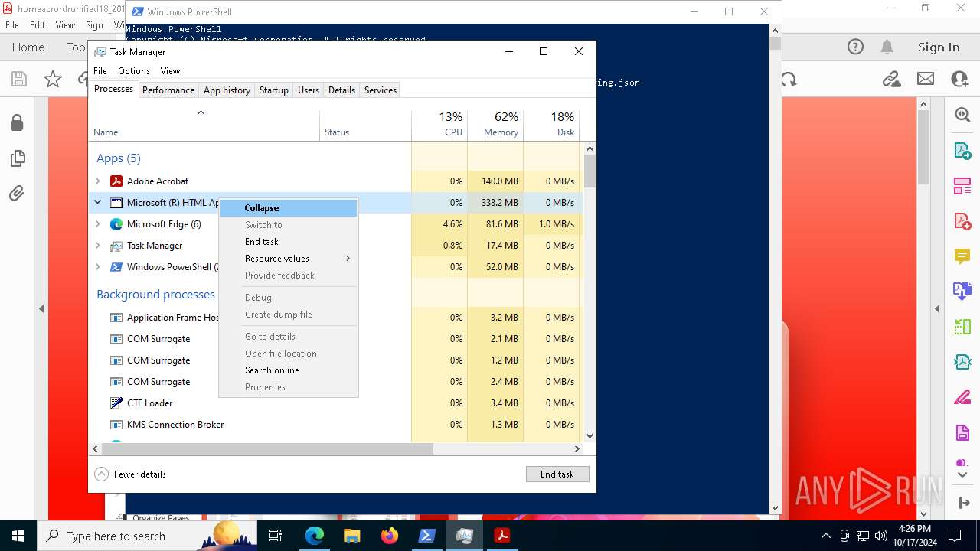Click the Windows PowerShell process icon
The width and height of the screenshot is (980, 551).
point(116,267)
